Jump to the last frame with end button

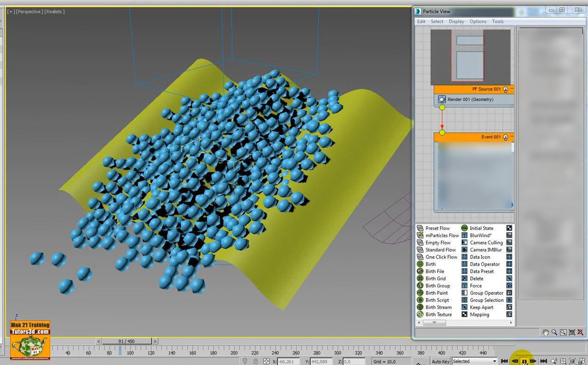tap(544, 361)
